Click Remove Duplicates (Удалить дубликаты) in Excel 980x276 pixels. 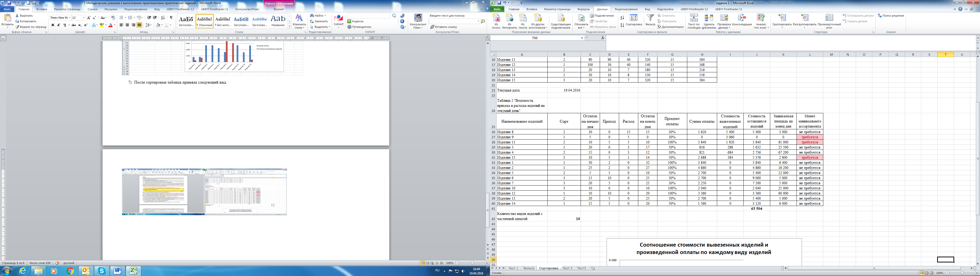pos(709,21)
